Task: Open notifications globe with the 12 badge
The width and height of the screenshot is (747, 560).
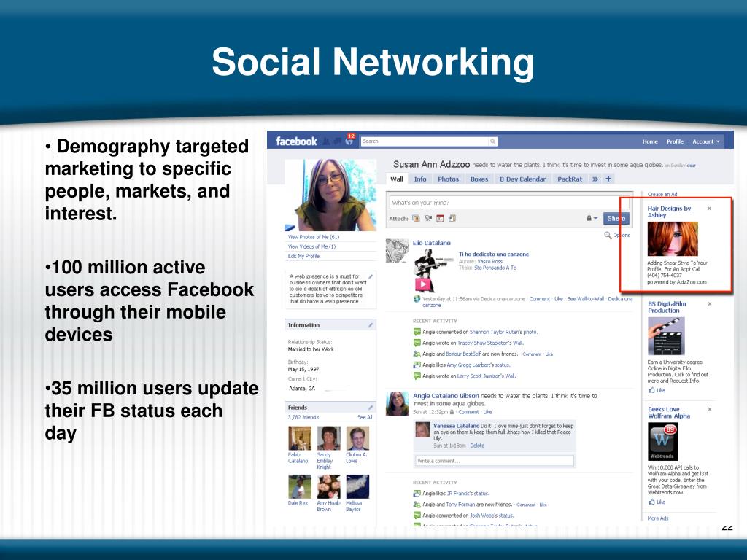Action: [349, 140]
